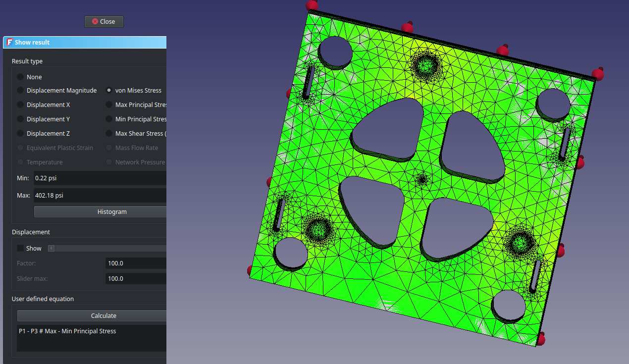
Task: Select Displacement Magnitude result type
Action: pyautogui.click(x=20, y=91)
